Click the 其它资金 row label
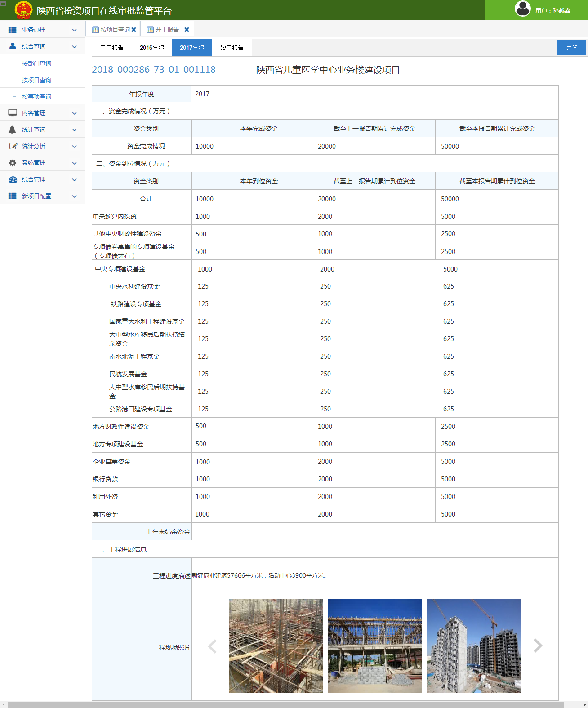Screen dimensions: 588x708 point(105,514)
